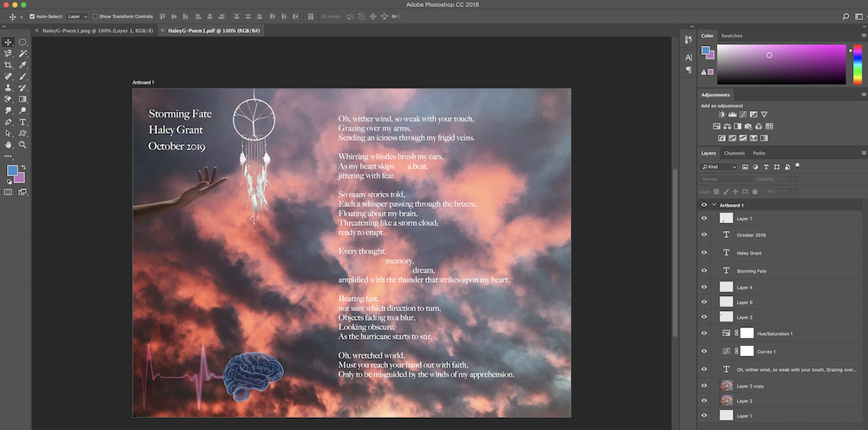Screen dimensions: 868x430
Task: Toggle Quick Mask mode
Action: pyautogui.click(x=9, y=192)
